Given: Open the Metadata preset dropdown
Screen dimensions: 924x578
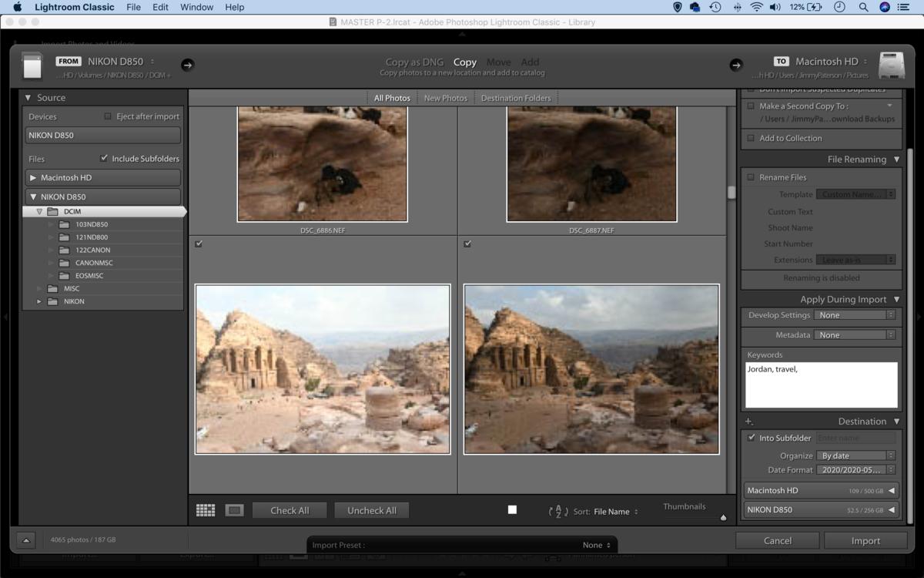Looking at the screenshot, I should click(x=855, y=335).
